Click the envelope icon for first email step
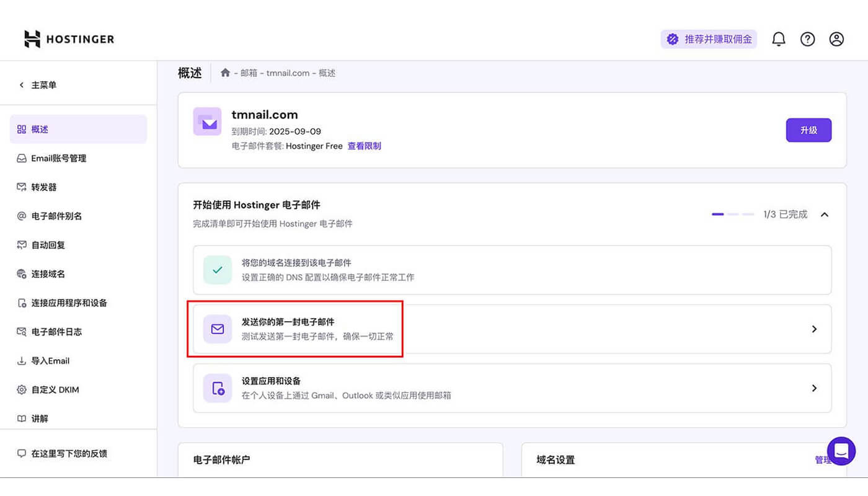 (x=218, y=329)
